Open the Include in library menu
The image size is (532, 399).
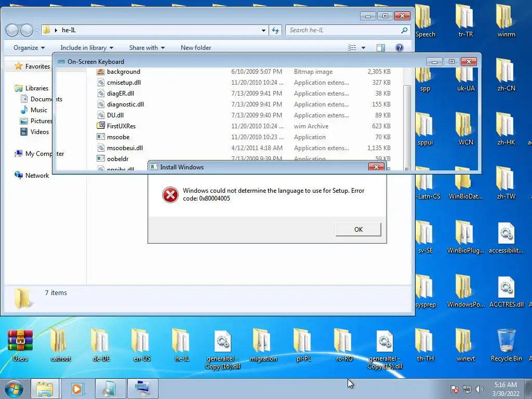point(87,48)
